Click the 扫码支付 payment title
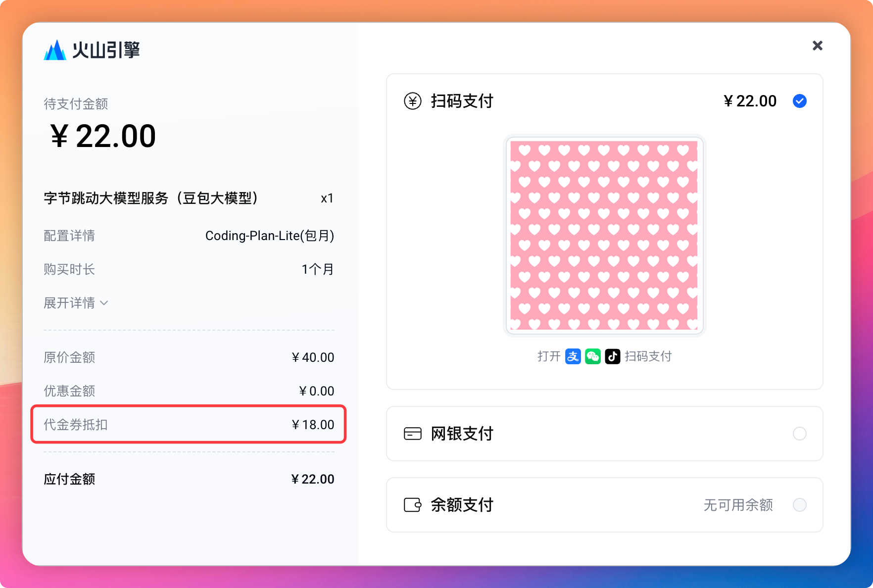873x588 pixels. tap(462, 101)
